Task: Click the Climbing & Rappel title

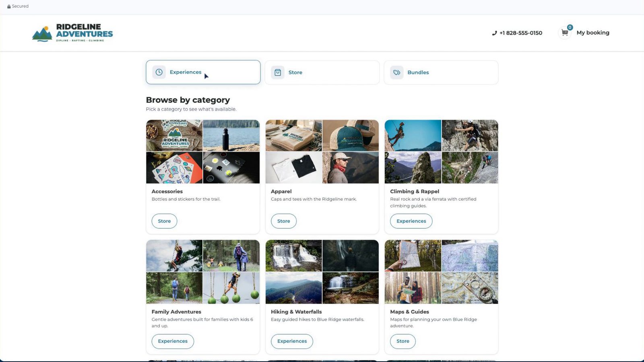Action: click(415, 191)
